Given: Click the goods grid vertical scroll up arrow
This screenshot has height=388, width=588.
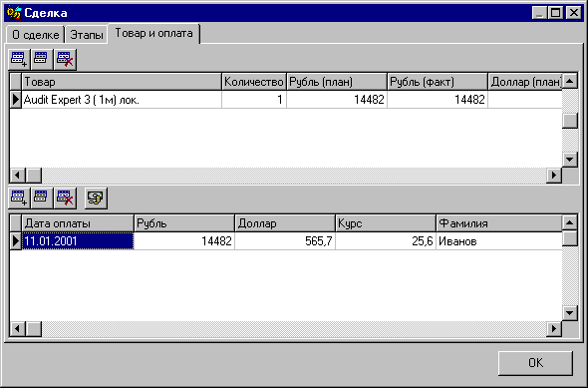Looking at the screenshot, I should 570,81.
